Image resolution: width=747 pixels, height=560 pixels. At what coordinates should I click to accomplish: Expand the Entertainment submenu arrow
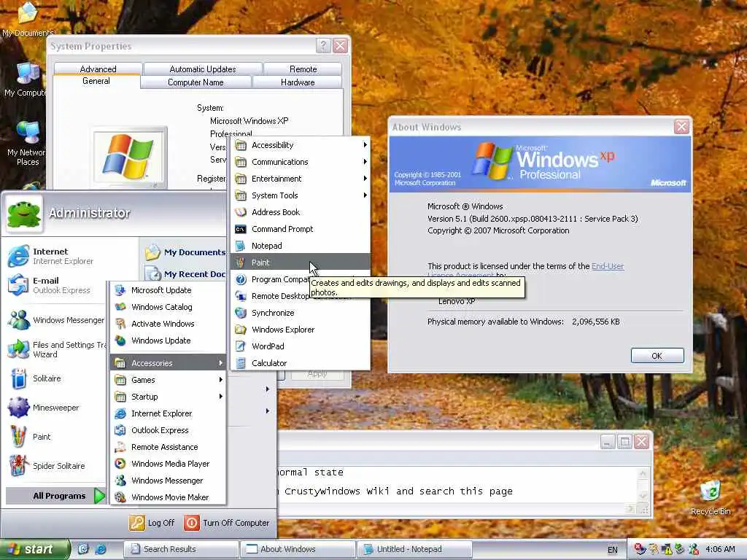click(x=365, y=179)
